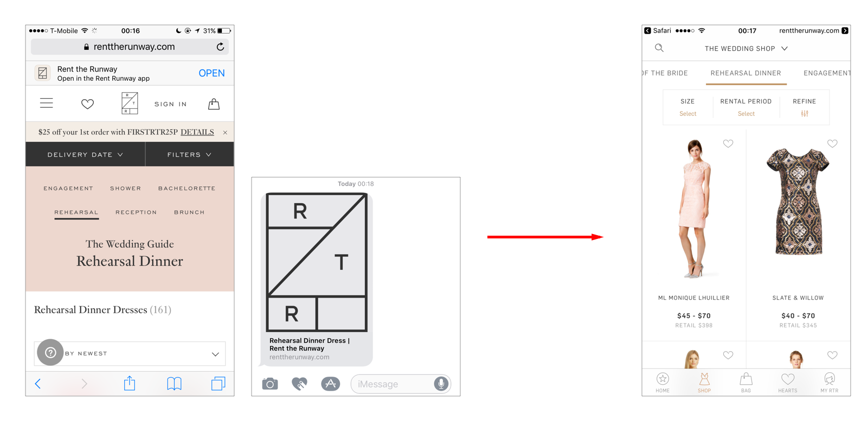Switch to the Engagement tab in app
The image size is (868, 421).
pos(826,73)
